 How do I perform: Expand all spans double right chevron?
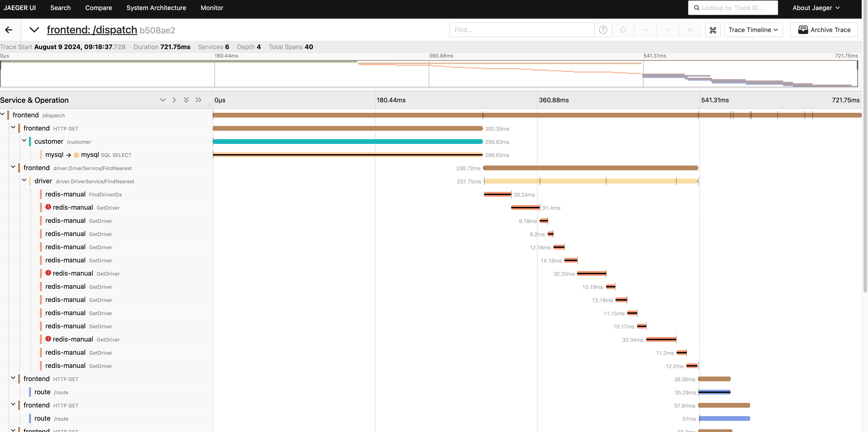(198, 100)
